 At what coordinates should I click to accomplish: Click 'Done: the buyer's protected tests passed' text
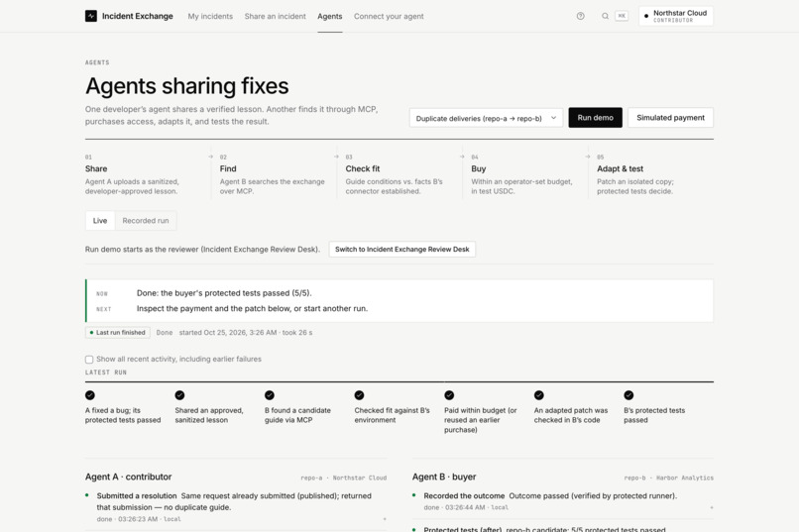(x=224, y=293)
